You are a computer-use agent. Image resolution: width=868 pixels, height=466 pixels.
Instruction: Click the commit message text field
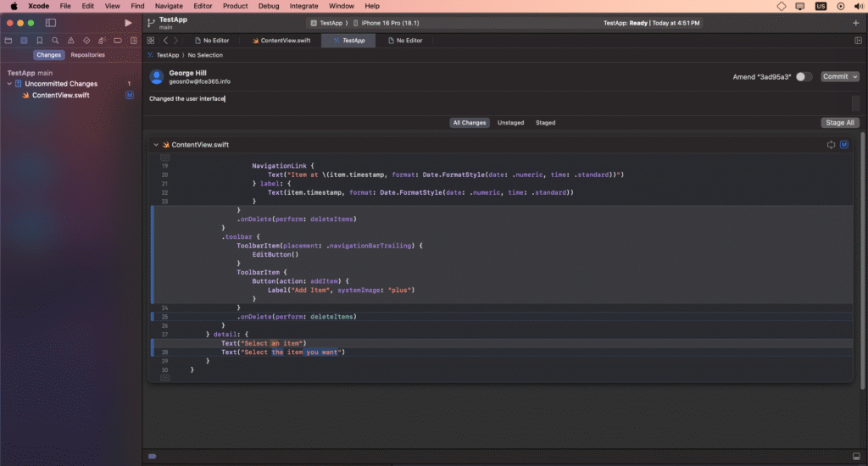498,103
